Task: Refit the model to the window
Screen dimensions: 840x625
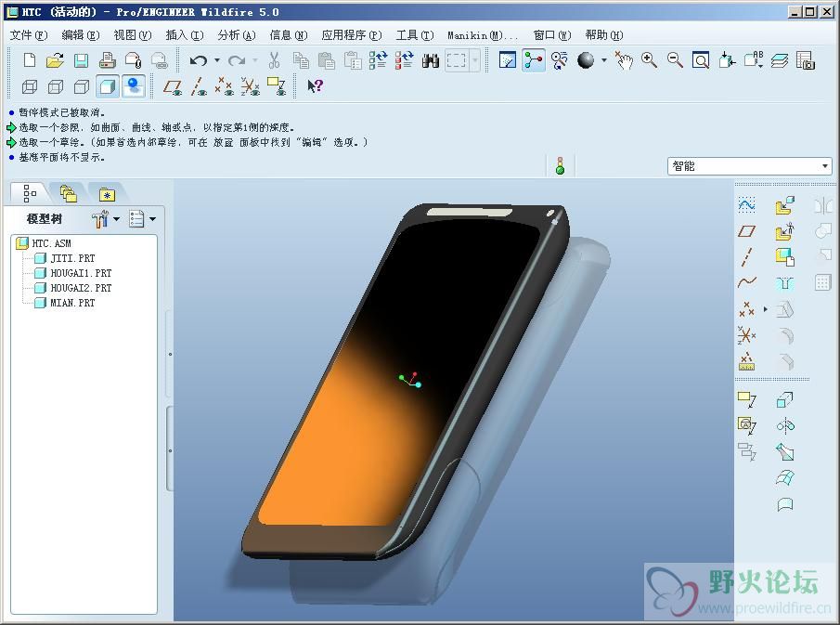Action: pyautogui.click(x=701, y=60)
